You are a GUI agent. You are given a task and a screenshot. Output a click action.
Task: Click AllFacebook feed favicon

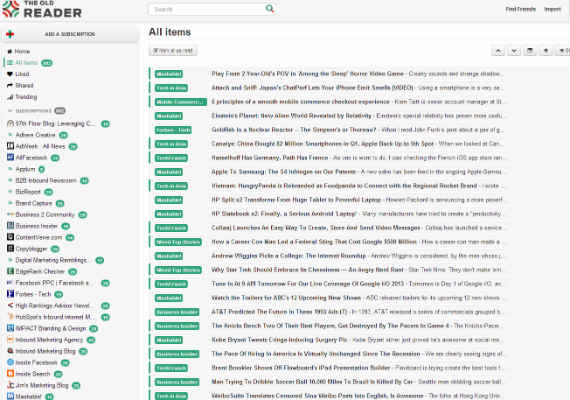point(11,157)
